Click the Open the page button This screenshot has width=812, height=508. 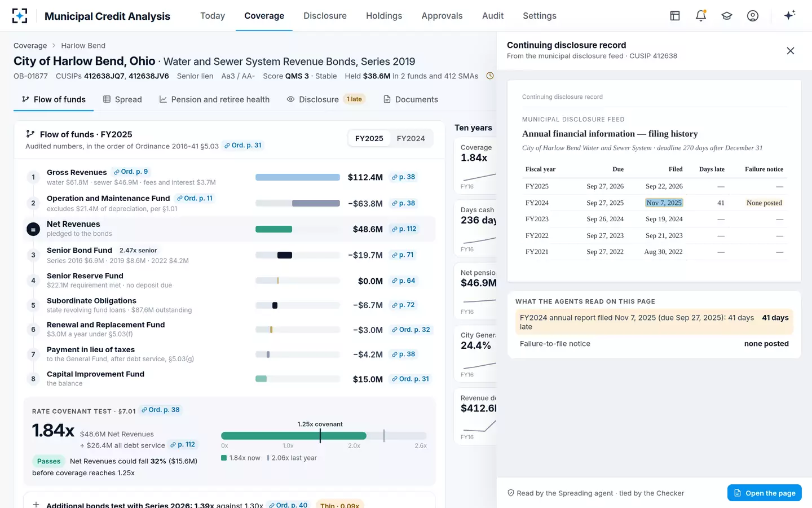765,493
